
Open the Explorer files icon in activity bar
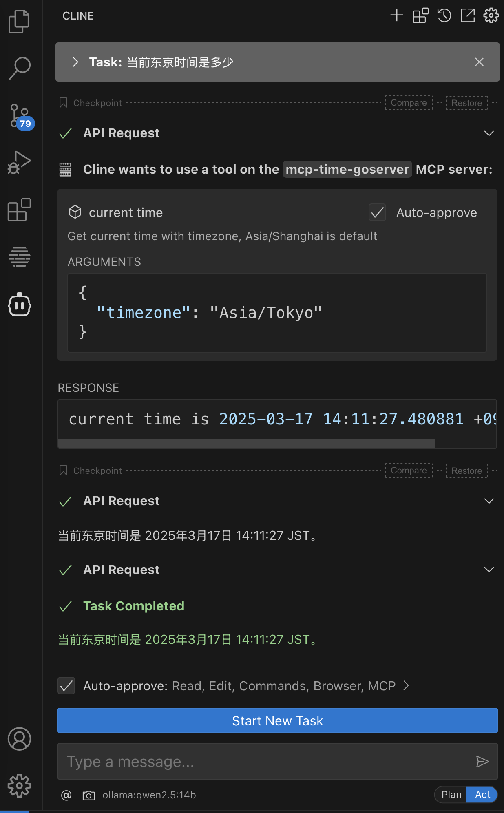tap(19, 22)
